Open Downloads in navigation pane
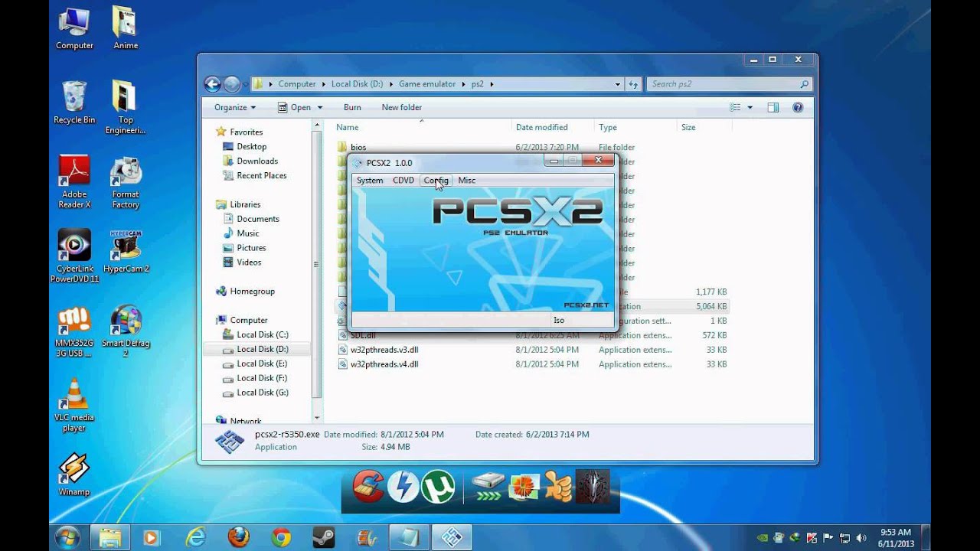The image size is (980, 551). [256, 161]
